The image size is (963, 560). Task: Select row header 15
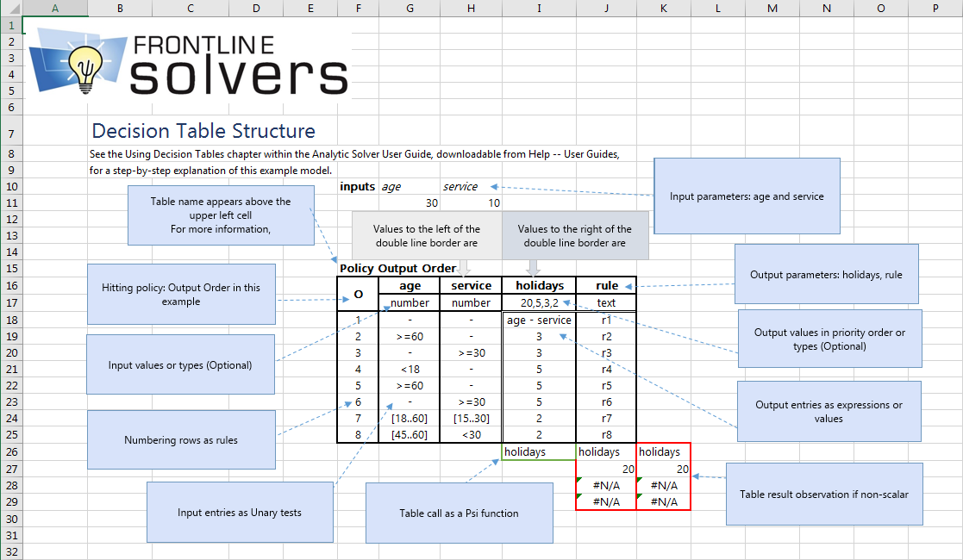point(11,269)
